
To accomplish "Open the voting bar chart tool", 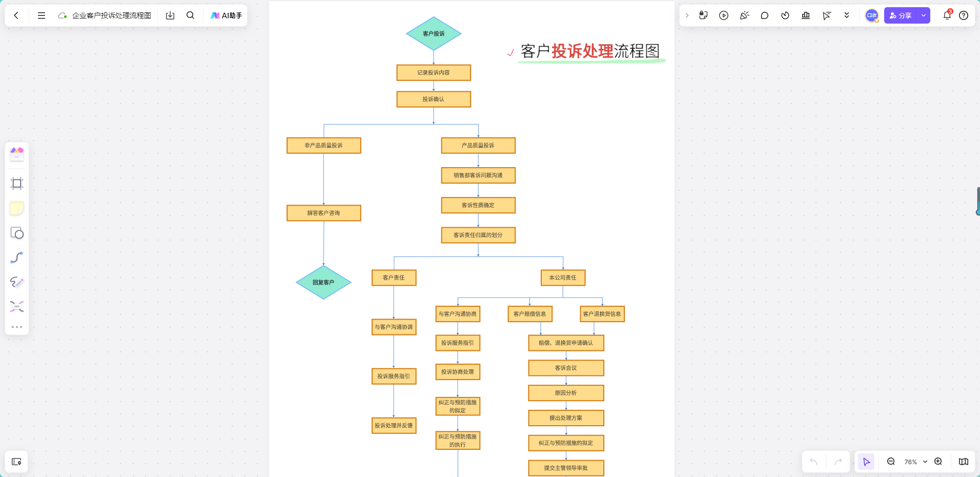I will pyautogui.click(x=806, y=15).
